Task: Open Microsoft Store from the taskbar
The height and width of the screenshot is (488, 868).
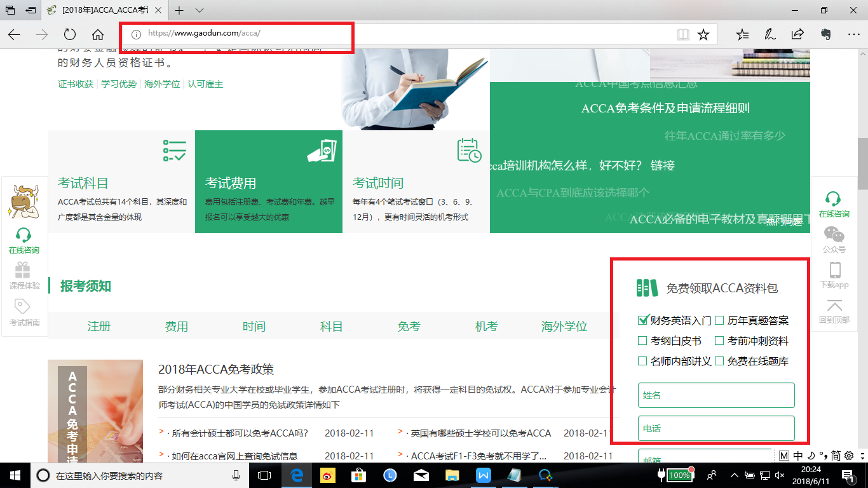Action: (x=358, y=475)
